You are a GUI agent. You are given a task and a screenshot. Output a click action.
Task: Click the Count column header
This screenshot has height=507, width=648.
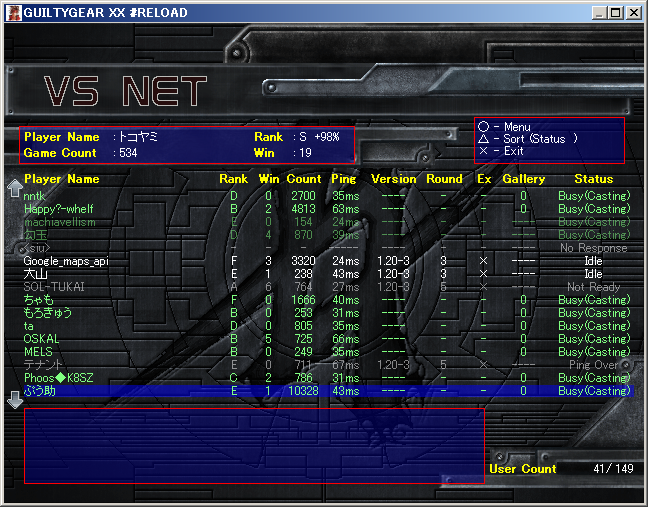click(x=304, y=179)
